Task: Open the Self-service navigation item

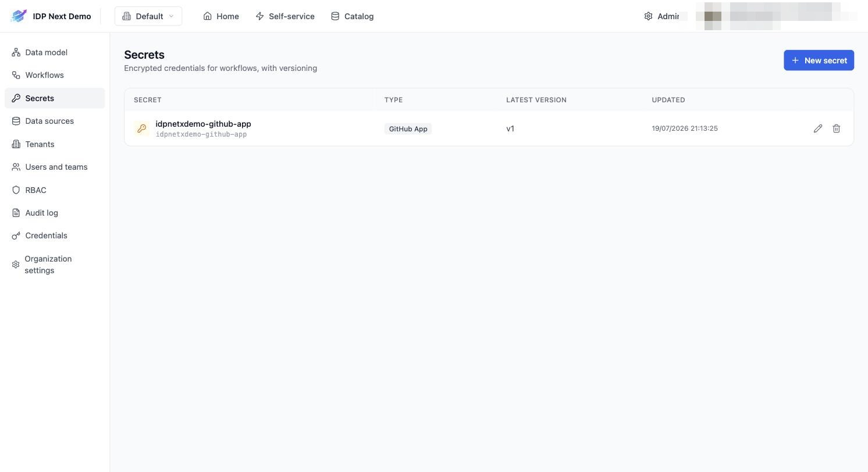Action: (285, 16)
